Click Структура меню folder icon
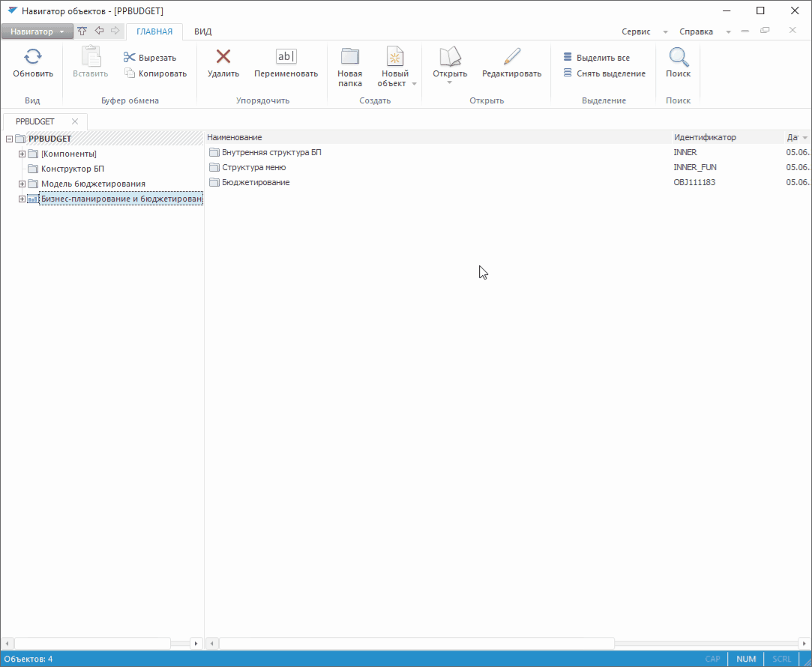812x667 pixels. coord(214,167)
